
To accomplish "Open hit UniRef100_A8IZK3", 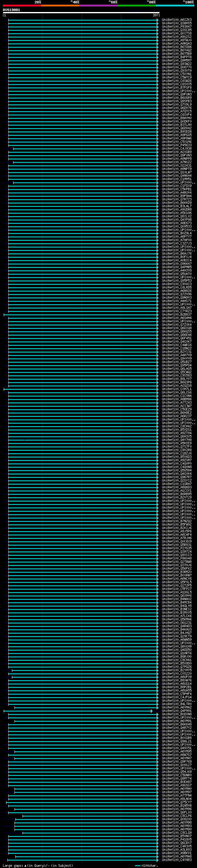I will point(177,20).
